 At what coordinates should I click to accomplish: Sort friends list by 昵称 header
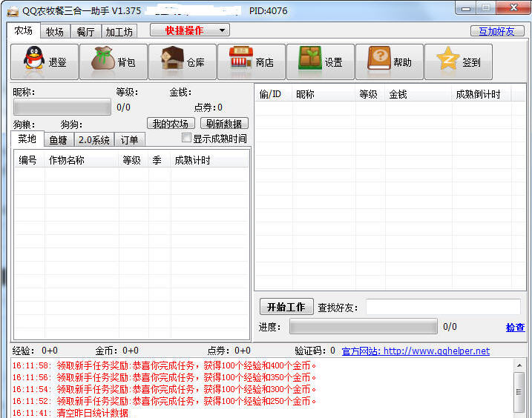[324, 94]
